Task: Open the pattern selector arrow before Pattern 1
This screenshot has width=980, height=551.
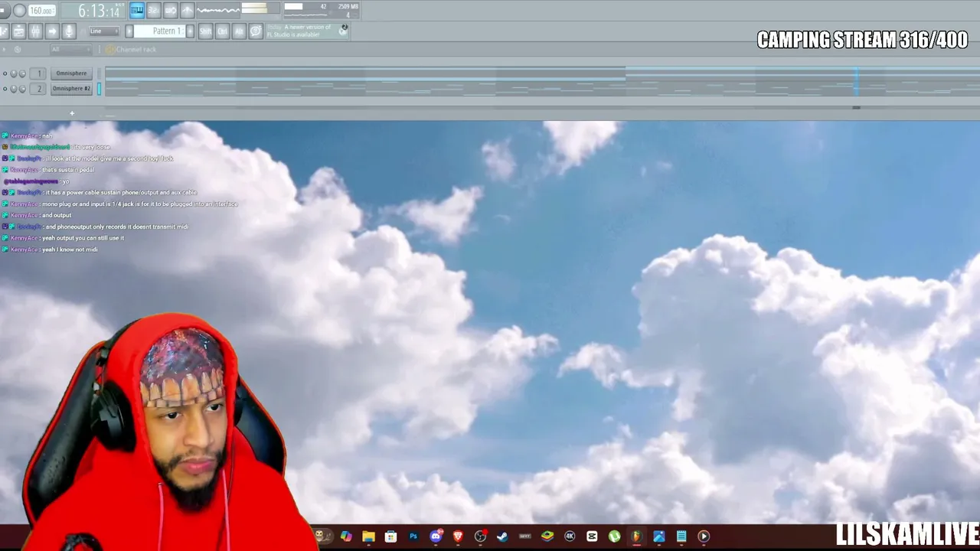Action: 129,31
